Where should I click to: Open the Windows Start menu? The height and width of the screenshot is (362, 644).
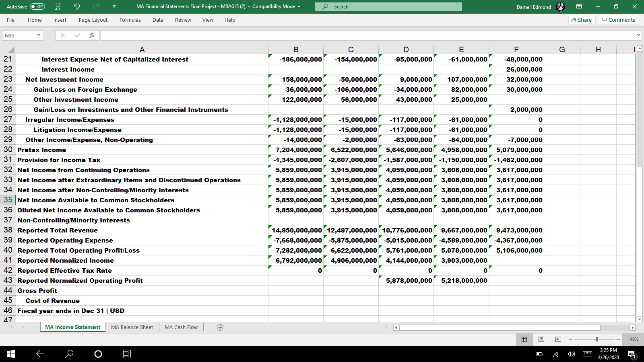(11, 354)
